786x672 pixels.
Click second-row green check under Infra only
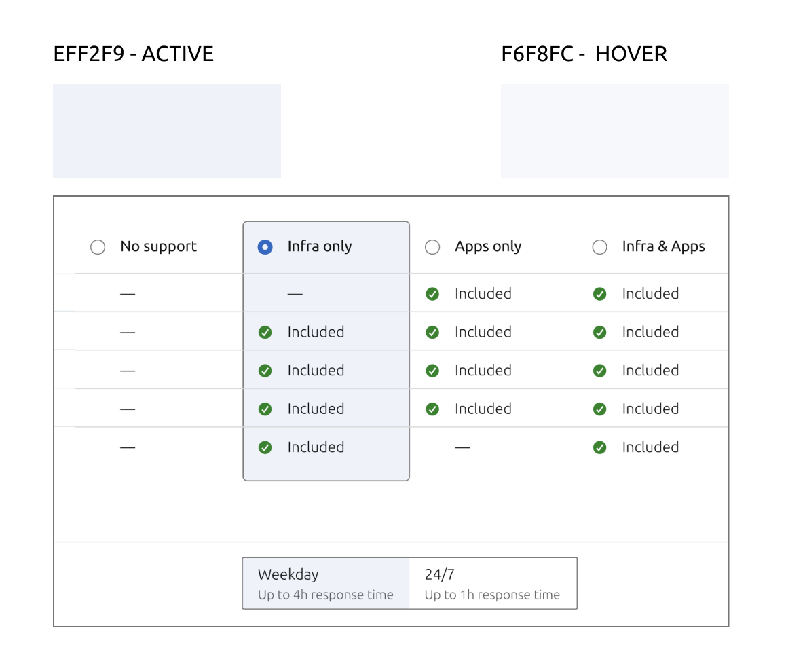coord(265,332)
